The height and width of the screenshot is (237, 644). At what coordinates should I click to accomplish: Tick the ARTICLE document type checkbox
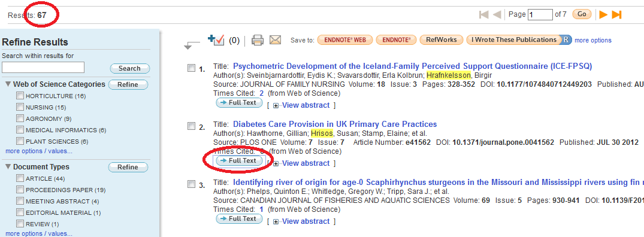(19, 178)
